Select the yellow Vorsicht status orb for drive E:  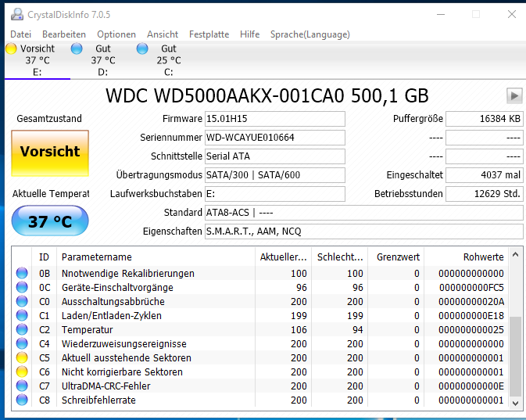11,48
